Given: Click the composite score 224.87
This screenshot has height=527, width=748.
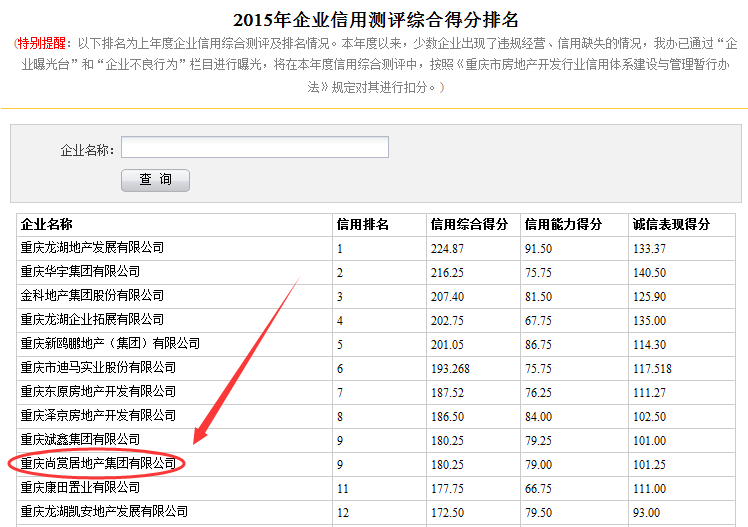Looking at the screenshot, I should 447,249.
